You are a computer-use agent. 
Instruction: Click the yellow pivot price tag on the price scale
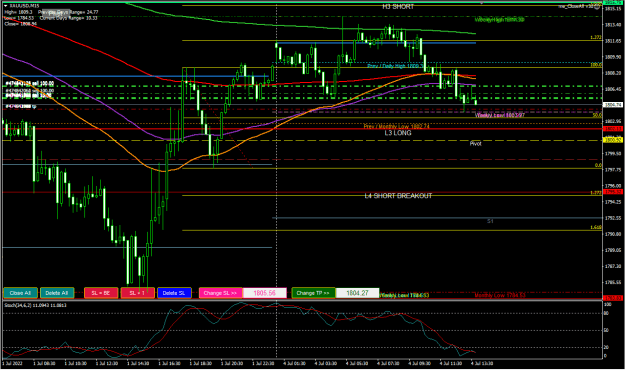pos(613,140)
